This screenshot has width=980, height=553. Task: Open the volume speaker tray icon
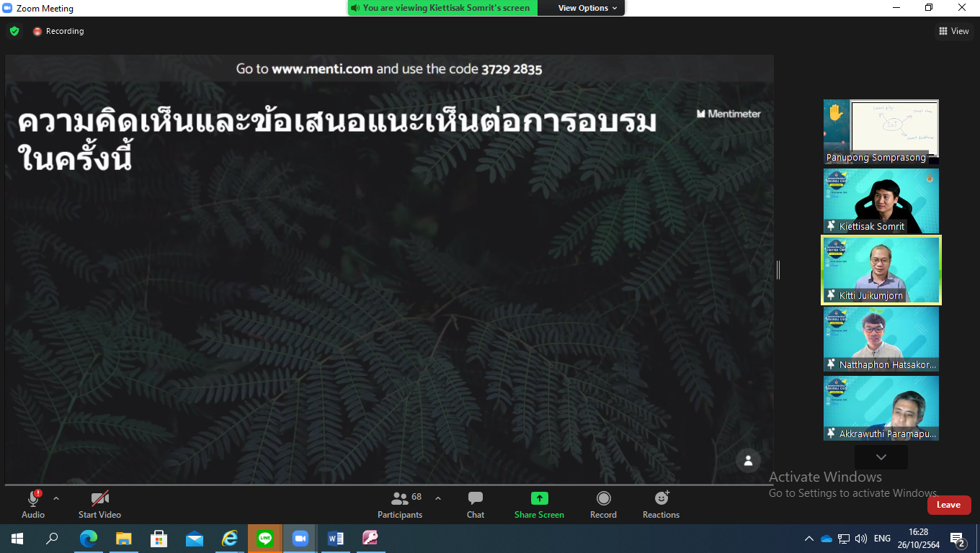pyautogui.click(x=861, y=539)
